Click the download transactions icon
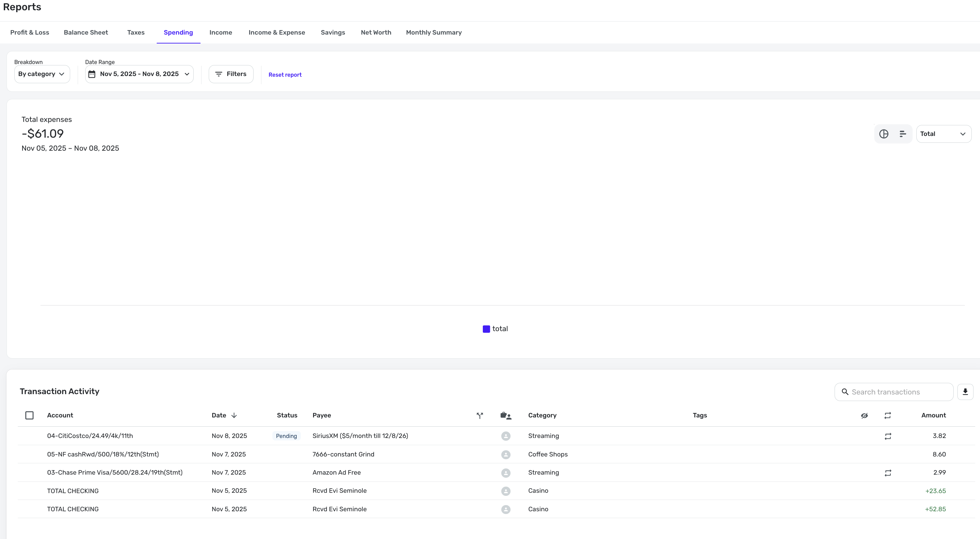The image size is (980, 539). (965, 392)
